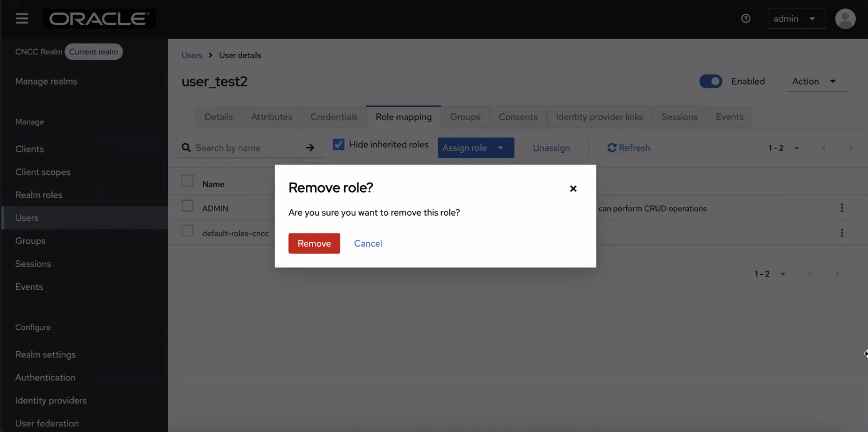Open User federation in sidebar
This screenshot has height=432, width=868.
click(85, 423)
